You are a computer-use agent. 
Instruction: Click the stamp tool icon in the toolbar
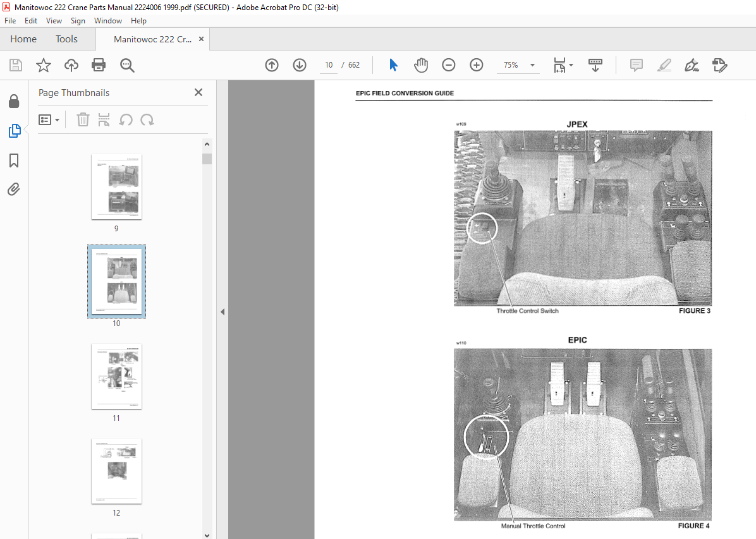719,65
